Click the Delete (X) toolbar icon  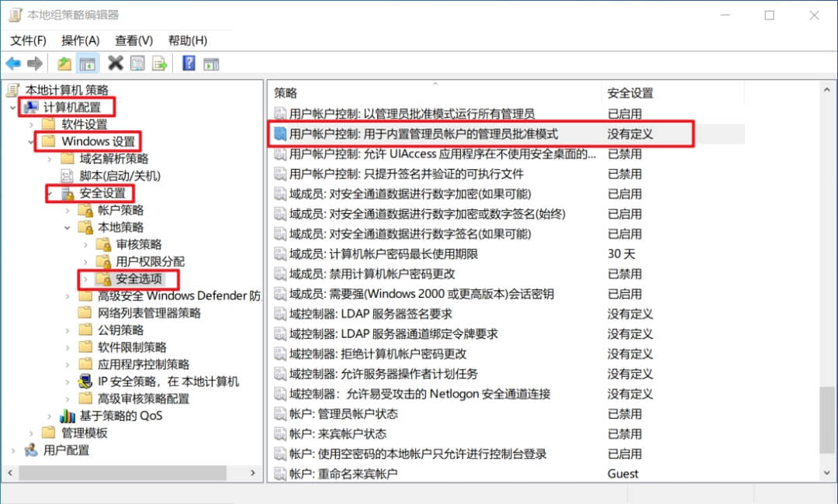click(116, 64)
